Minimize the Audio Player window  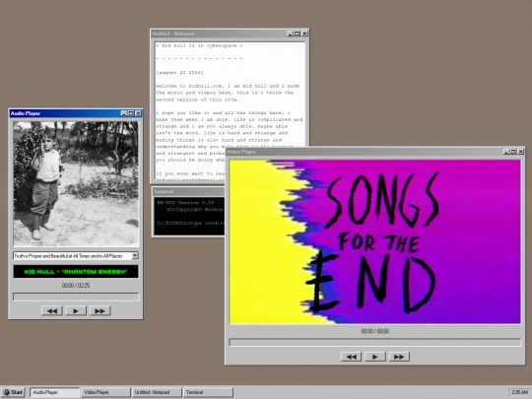tap(124, 113)
